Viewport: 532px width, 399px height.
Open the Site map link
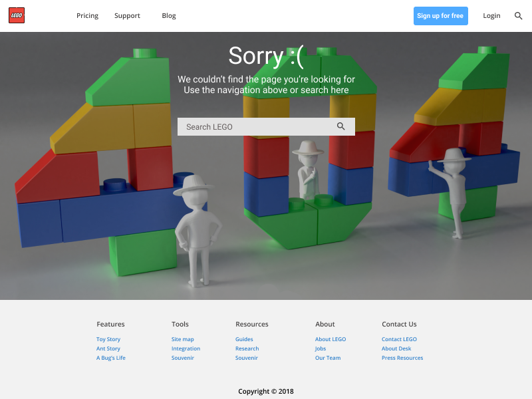click(182, 339)
